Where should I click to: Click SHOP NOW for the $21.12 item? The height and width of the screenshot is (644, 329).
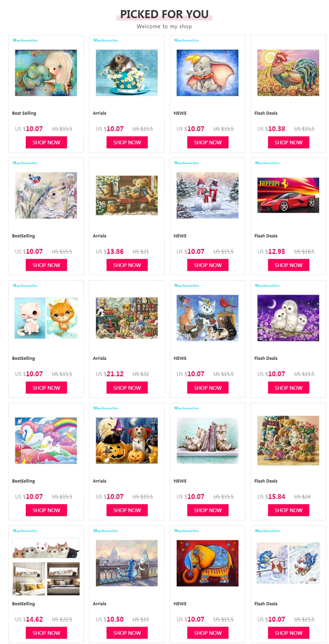(x=127, y=388)
